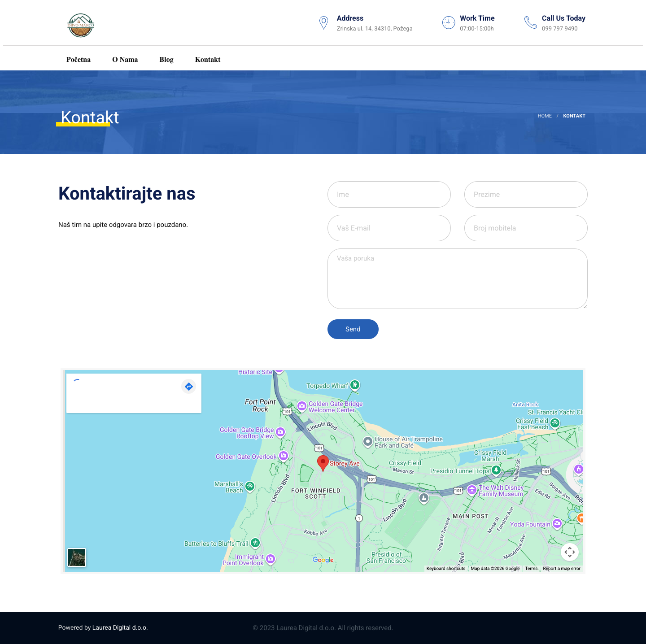This screenshot has width=646, height=644.
Task: Click the work time clock icon
Action: [x=449, y=22]
